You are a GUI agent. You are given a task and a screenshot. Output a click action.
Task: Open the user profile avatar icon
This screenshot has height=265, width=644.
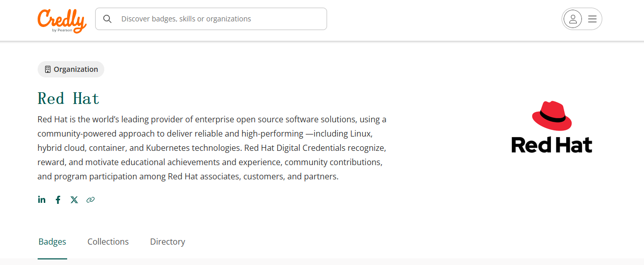click(573, 19)
